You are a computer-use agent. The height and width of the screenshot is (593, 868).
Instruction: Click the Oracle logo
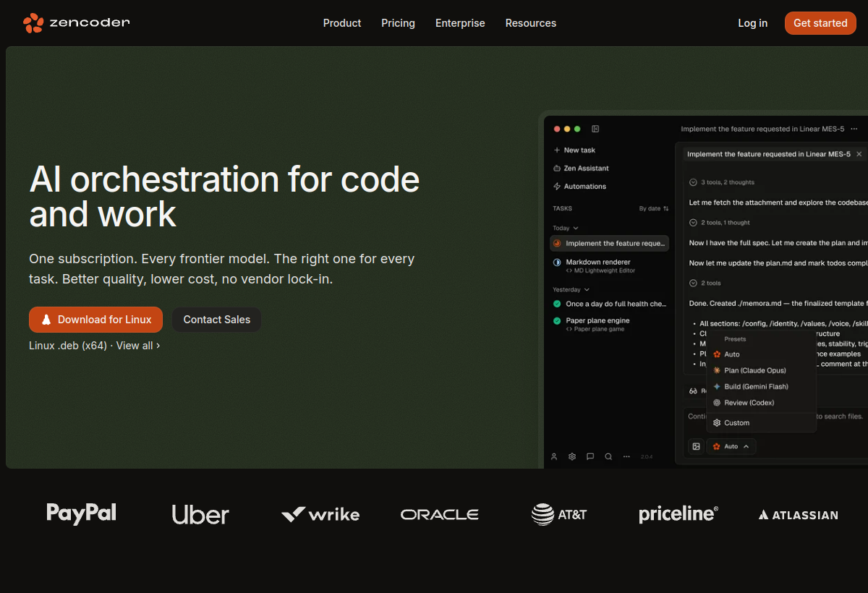(x=440, y=514)
